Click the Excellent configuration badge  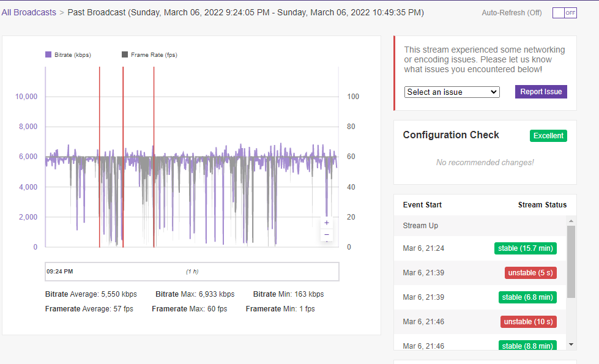tap(548, 136)
